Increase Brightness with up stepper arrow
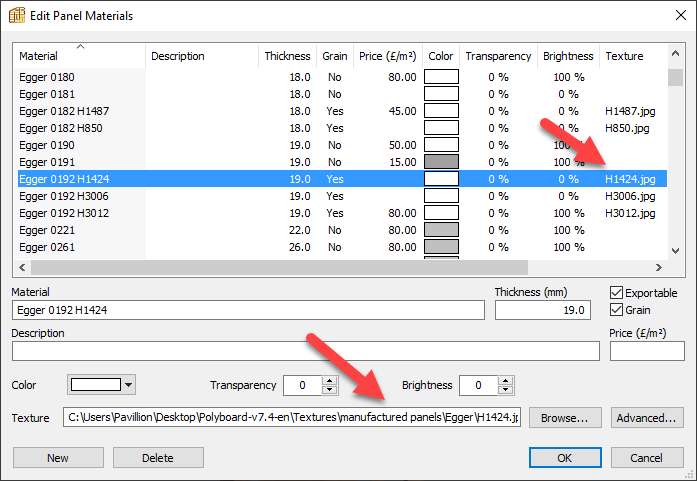This screenshot has height=481, width=697. pyautogui.click(x=505, y=381)
